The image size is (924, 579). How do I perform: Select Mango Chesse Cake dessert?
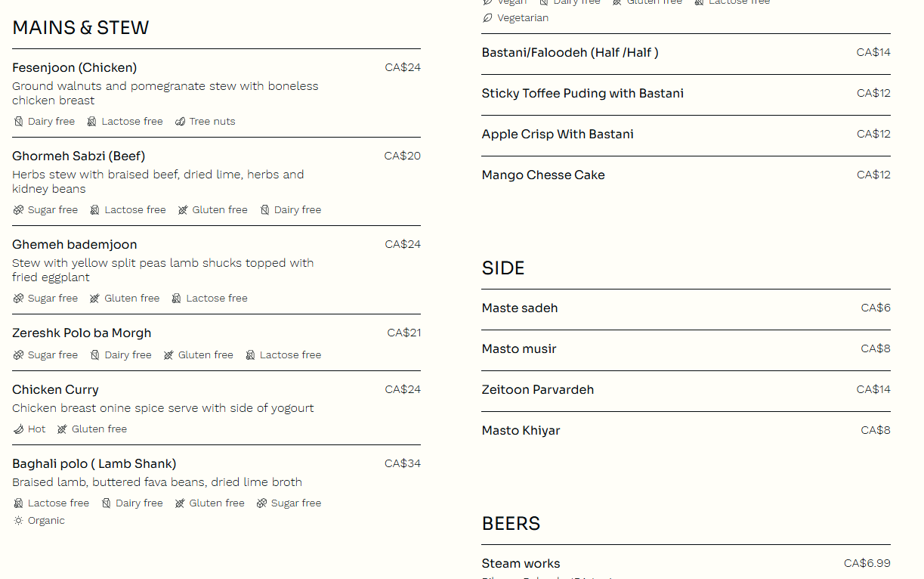pyautogui.click(x=686, y=176)
